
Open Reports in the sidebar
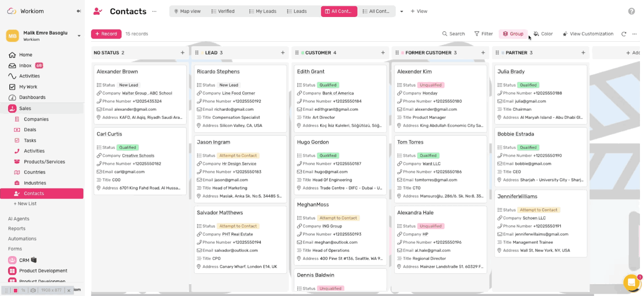tap(17, 229)
